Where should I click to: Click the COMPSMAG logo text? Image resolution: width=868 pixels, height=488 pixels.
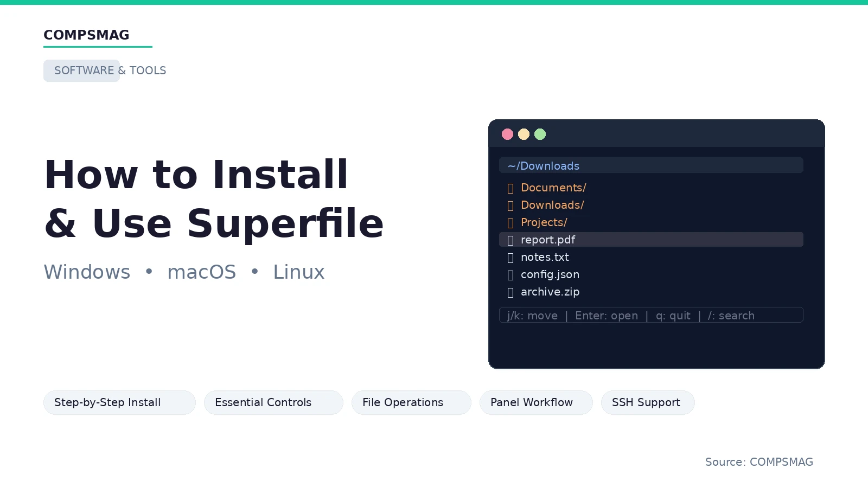[86, 35]
